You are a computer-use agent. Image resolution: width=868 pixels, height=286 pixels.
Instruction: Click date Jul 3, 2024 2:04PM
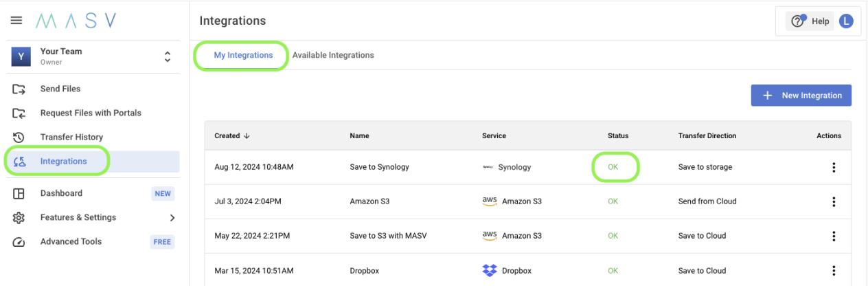coord(248,201)
